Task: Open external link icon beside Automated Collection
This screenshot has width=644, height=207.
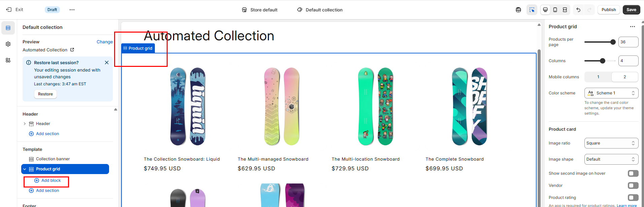Action: point(72,50)
